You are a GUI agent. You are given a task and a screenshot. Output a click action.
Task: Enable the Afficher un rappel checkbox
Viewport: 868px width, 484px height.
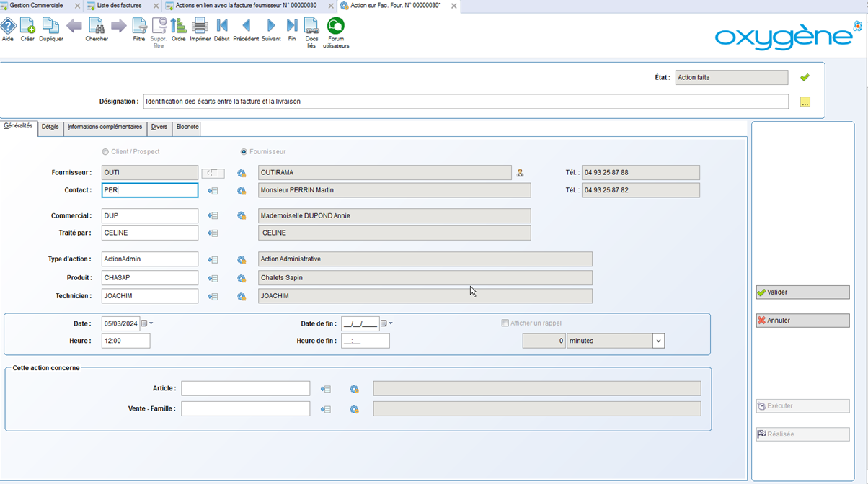(x=505, y=323)
